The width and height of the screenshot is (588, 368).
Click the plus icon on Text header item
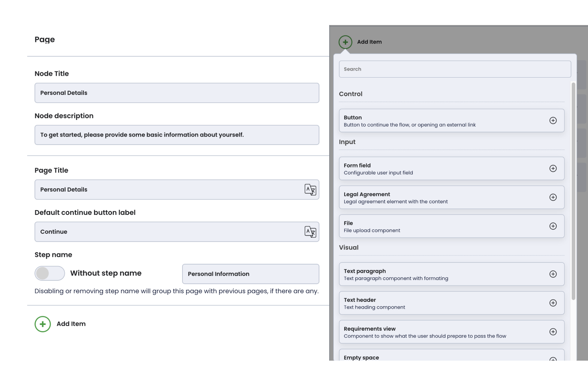click(x=553, y=303)
